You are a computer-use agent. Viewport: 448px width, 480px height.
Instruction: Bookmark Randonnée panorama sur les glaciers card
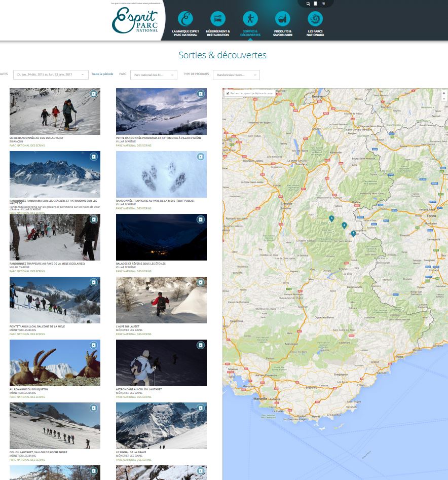tap(94, 157)
